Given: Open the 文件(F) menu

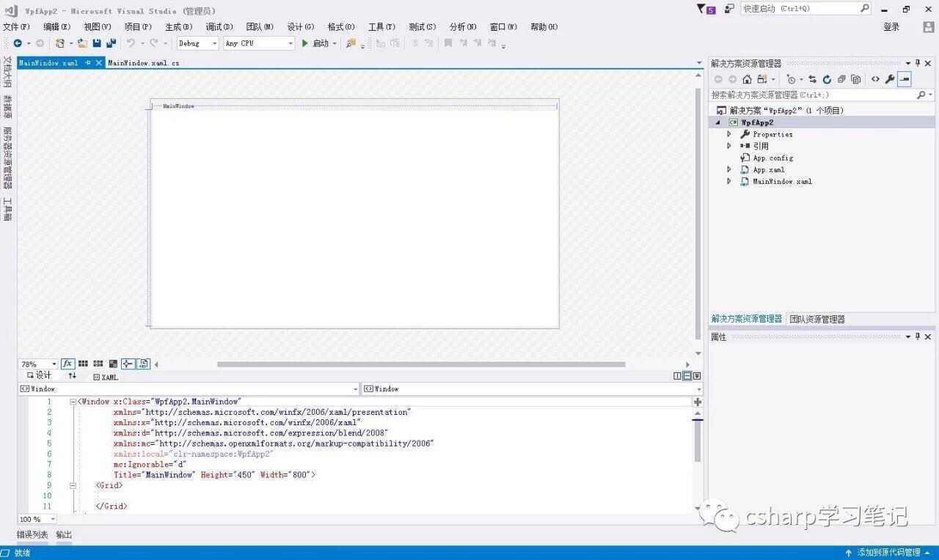Looking at the screenshot, I should click(x=16, y=26).
